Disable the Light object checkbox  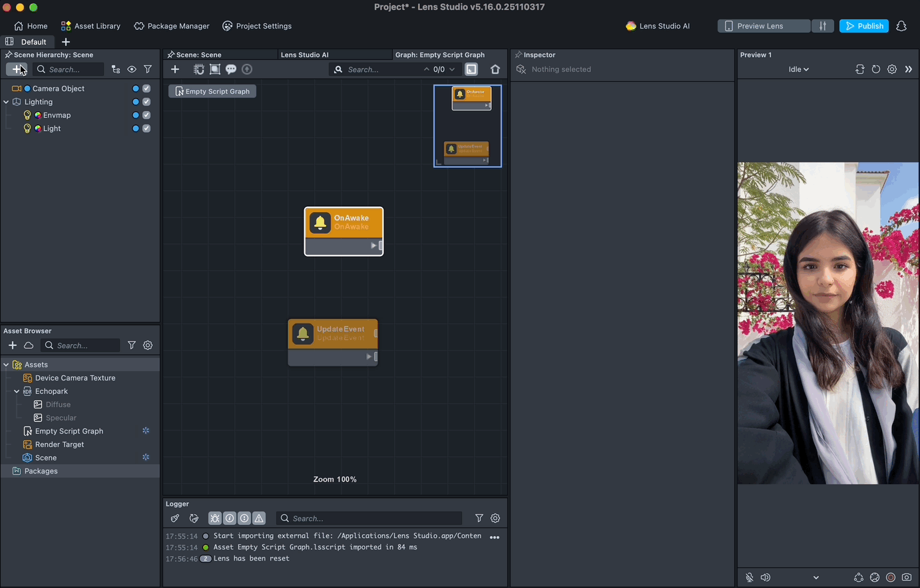tap(146, 128)
